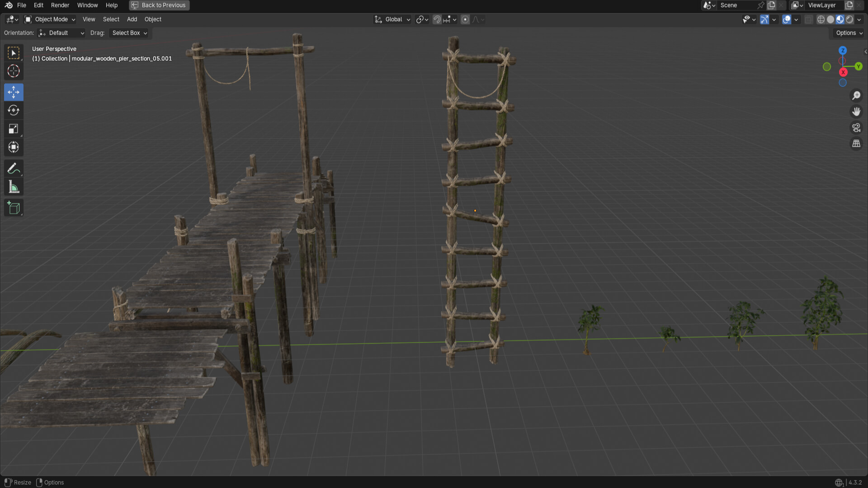Activate the Annotate pencil tool
Viewport: 868px width, 488px height.
tap(14, 169)
